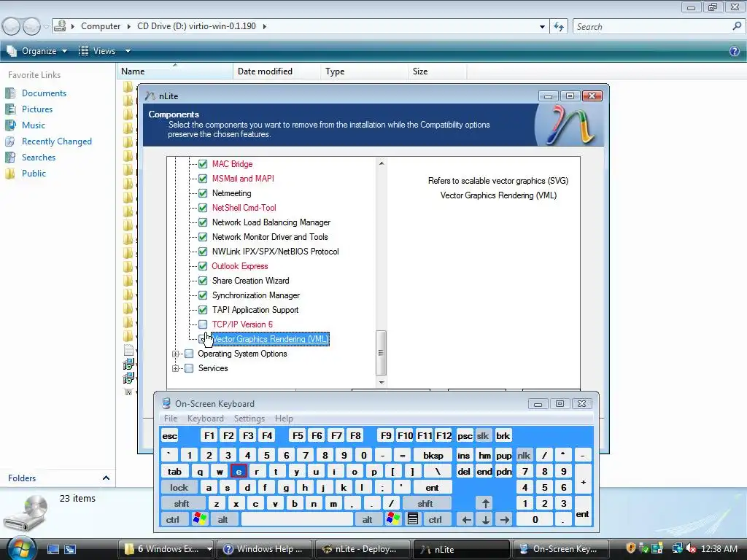Click the tab key on On-Screen Keyboard

pyautogui.click(x=174, y=472)
